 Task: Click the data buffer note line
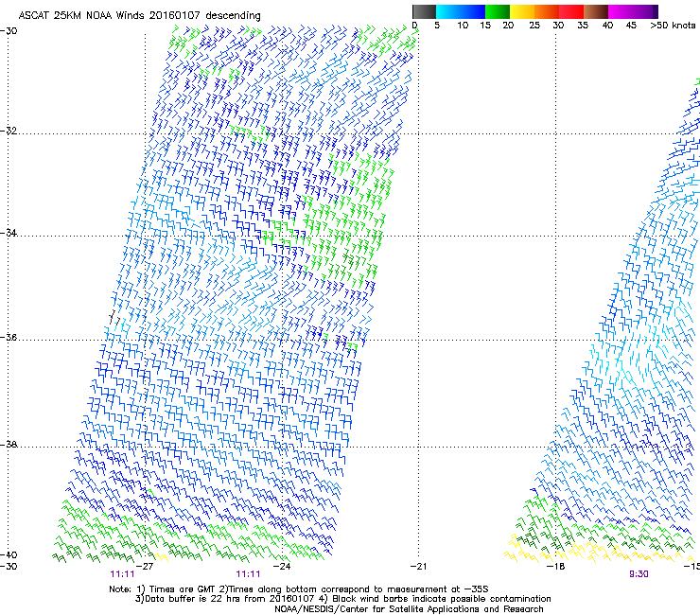[x=342, y=599]
